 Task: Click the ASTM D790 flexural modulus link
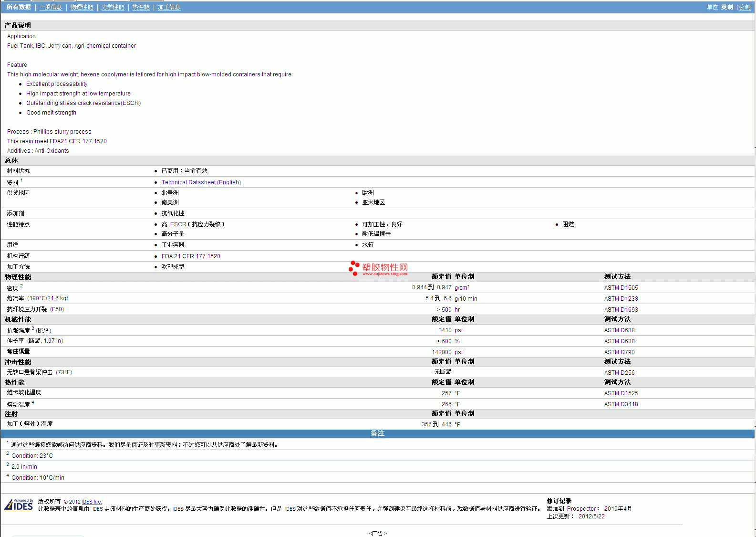click(619, 352)
